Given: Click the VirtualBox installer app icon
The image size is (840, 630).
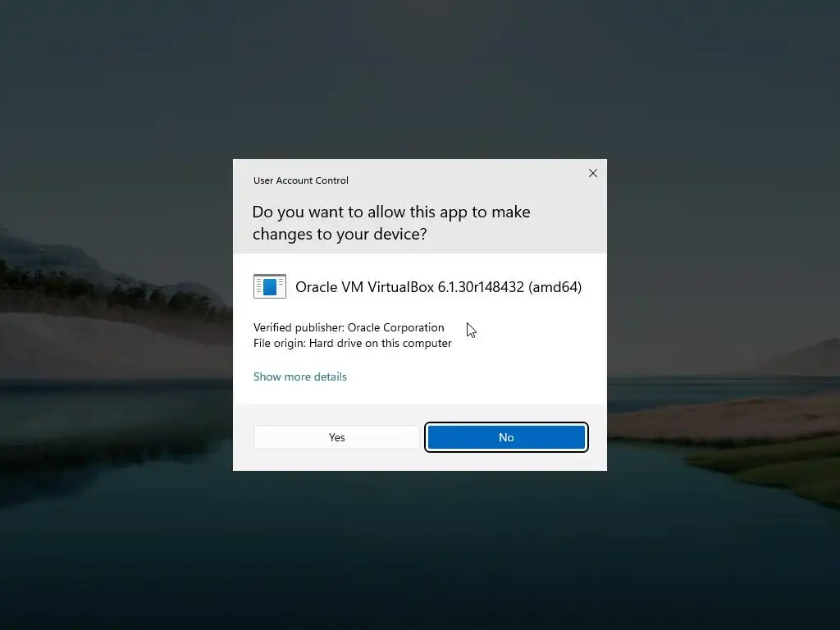Looking at the screenshot, I should pos(269,286).
